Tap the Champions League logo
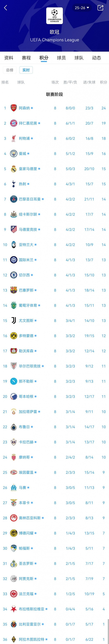The width and height of the screenshot is (109, 644). (x=54, y=16)
